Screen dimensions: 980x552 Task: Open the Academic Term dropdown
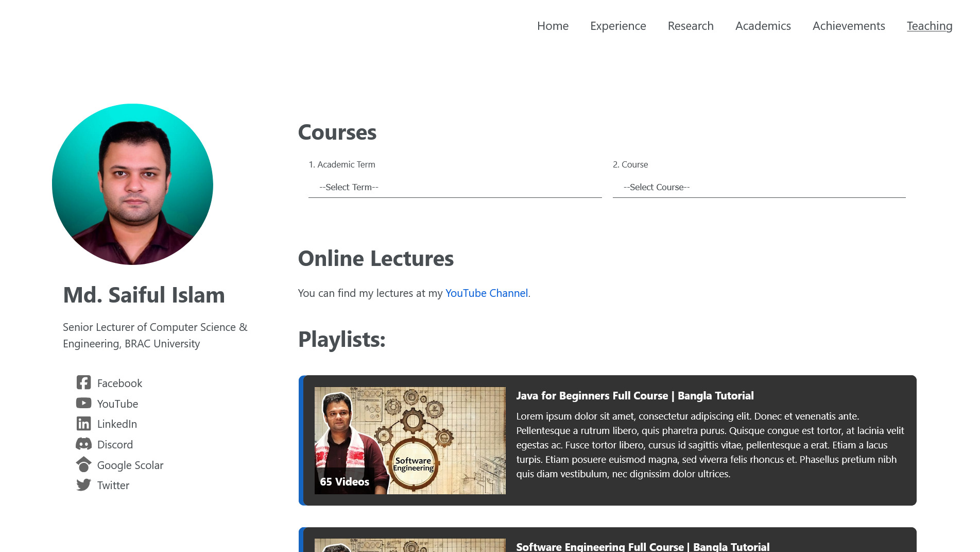click(455, 187)
